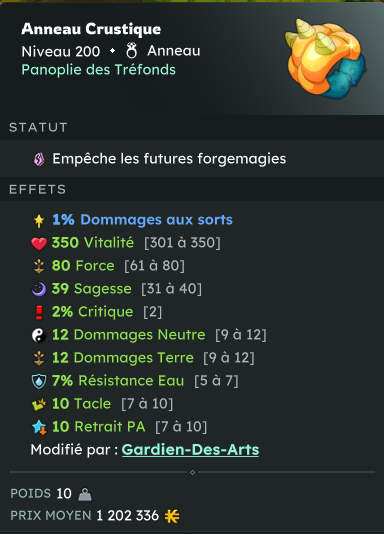Click the kamas currency icon by price

(172, 516)
